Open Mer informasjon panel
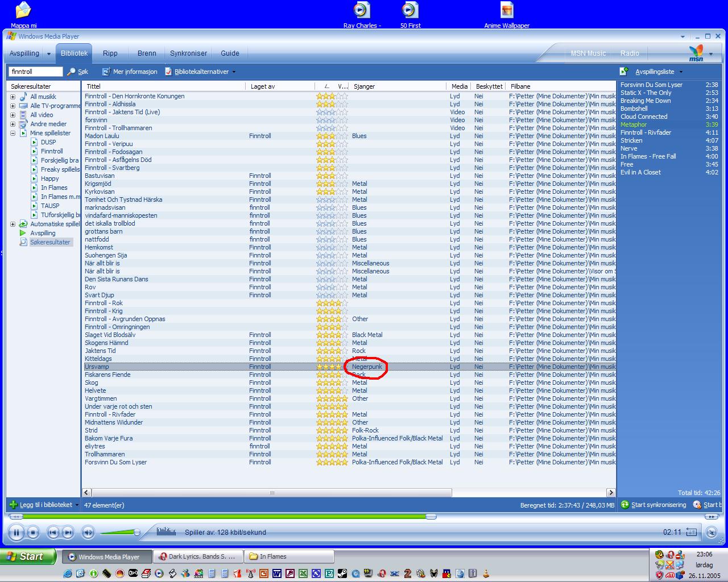 tap(130, 72)
